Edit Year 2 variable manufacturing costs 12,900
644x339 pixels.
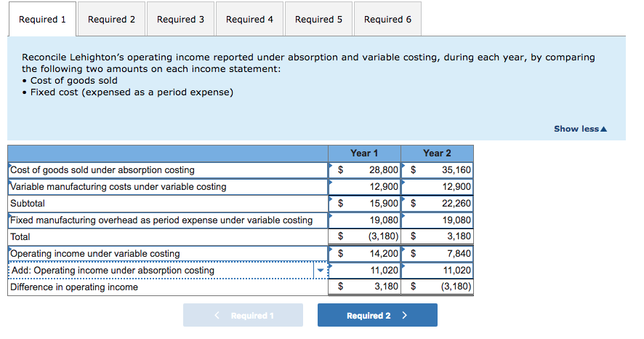[x=437, y=187]
